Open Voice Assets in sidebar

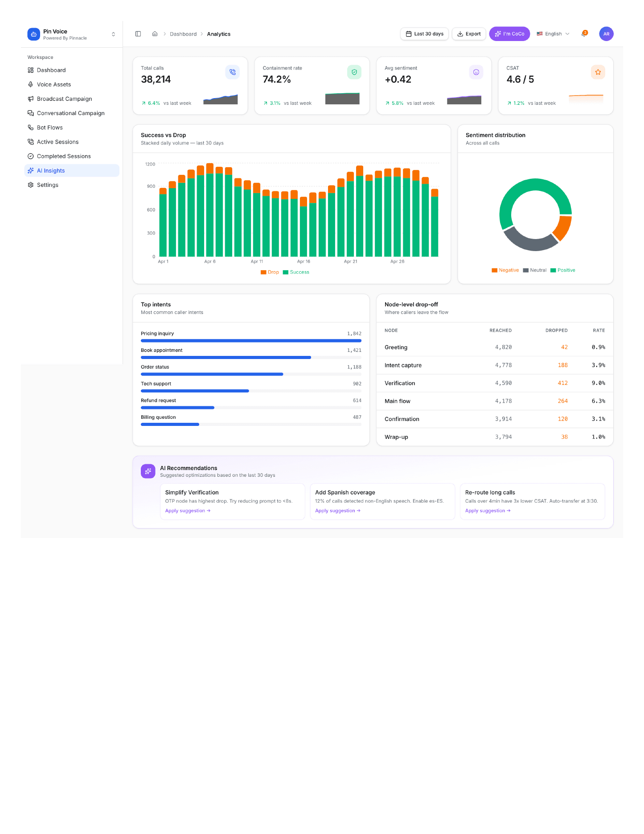(x=72, y=84)
